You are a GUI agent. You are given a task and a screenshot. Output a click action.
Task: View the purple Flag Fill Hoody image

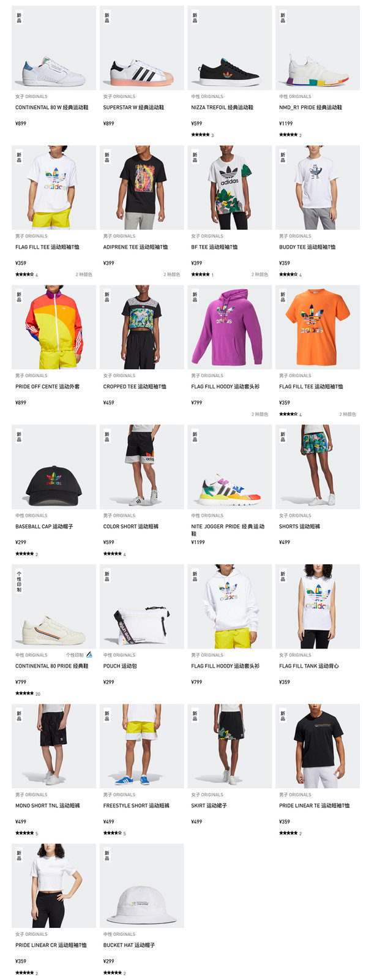click(x=229, y=328)
